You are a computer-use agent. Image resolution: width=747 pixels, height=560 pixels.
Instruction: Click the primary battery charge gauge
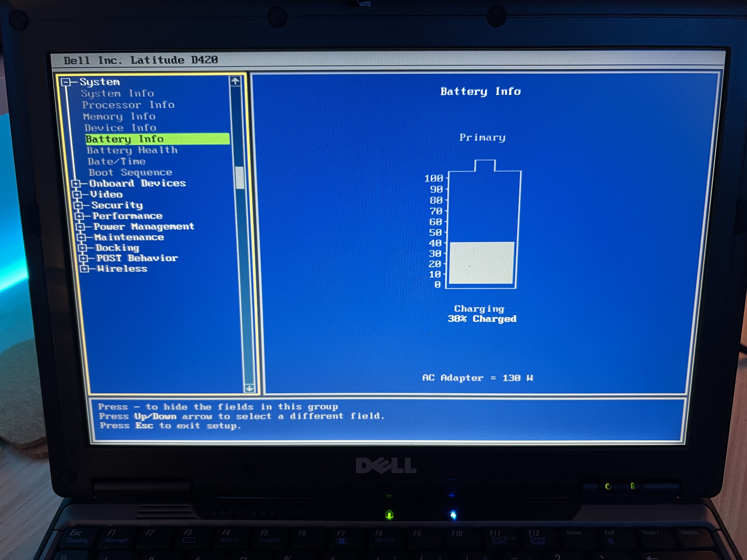click(483, 229)
